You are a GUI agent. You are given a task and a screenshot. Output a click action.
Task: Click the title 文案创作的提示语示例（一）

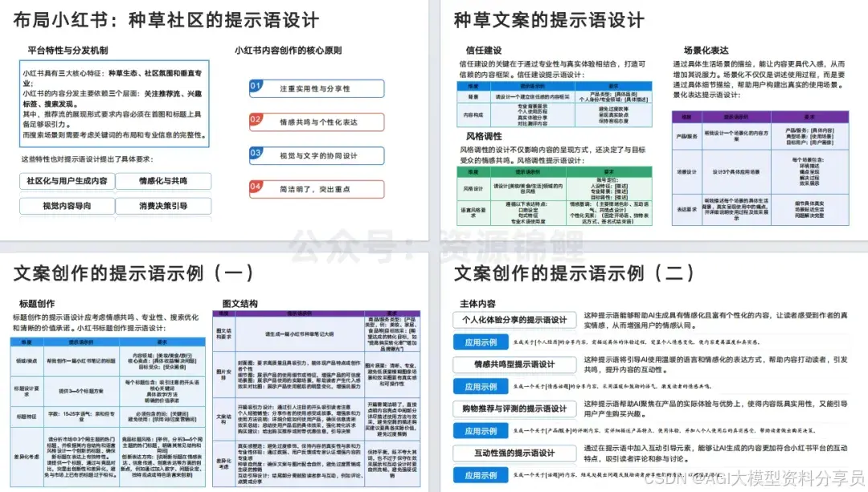click(134, 273)
